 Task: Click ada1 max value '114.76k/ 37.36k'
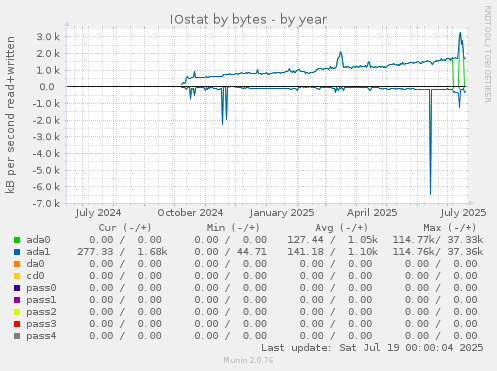(x=438, y=252)
